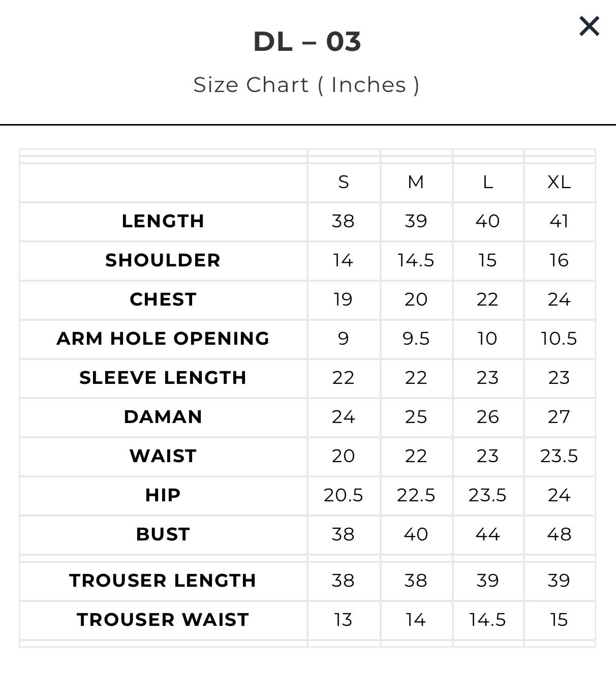The height and width of the screenshot is (692, 616).
Task: Click the SHOULDER row label
Action: (x=163, y=260)
